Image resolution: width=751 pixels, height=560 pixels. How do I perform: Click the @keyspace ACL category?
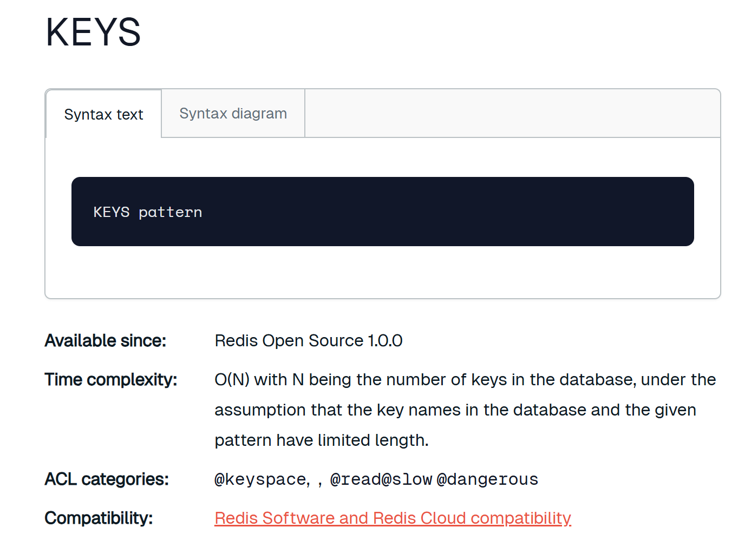click(262, 479)
